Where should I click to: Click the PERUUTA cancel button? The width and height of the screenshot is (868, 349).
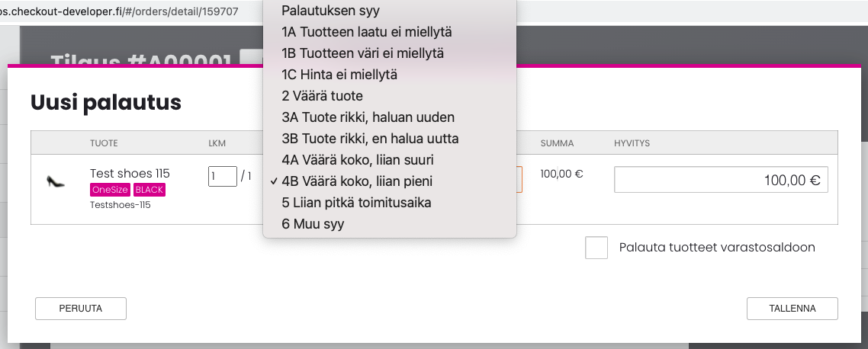tap(81, 309)
